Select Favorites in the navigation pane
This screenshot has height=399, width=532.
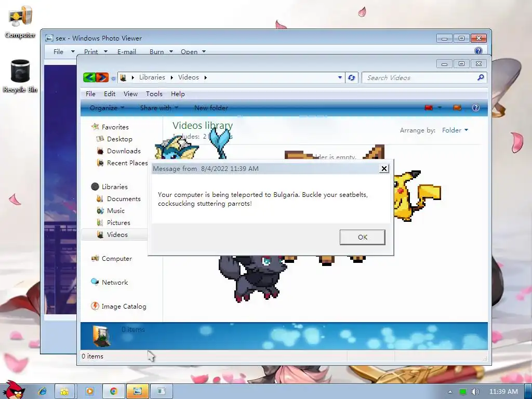coord(110,127)
